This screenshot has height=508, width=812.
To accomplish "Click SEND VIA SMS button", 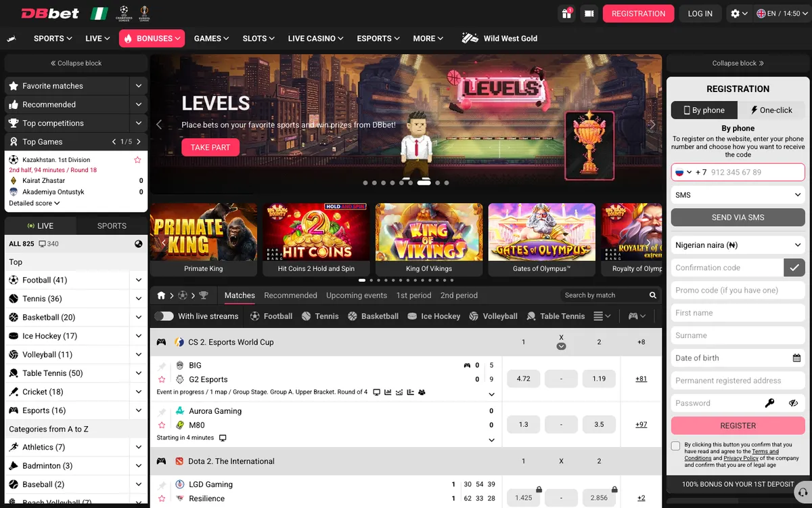I will [738, 217].
